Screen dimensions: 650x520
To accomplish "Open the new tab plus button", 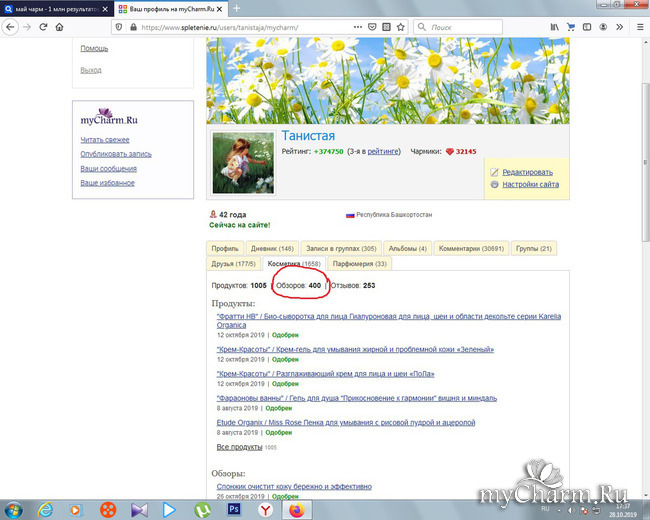I will click(x=237, y=8).
